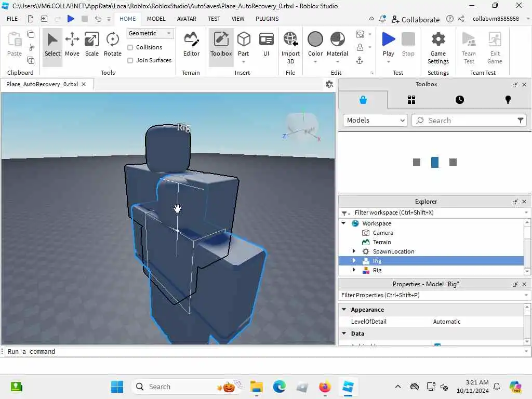
Task: Open Firefox from the taskbar
Action: [x=325, y=387]
